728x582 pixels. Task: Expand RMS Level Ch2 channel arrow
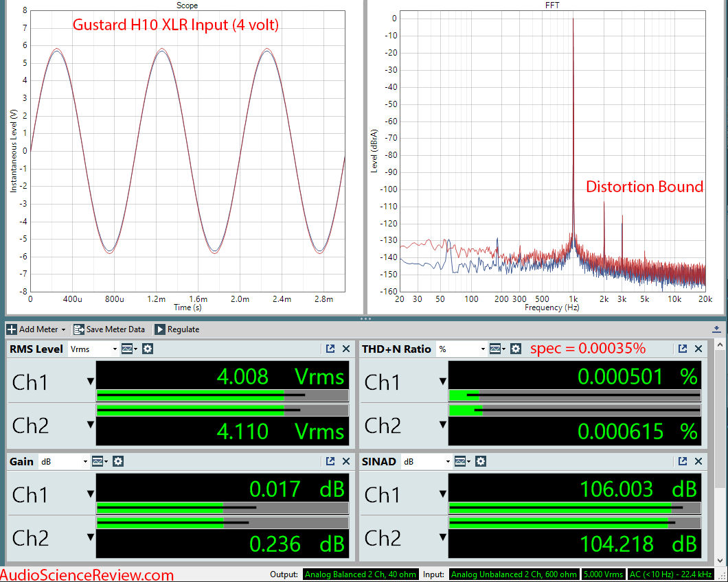tap(91, 424)
